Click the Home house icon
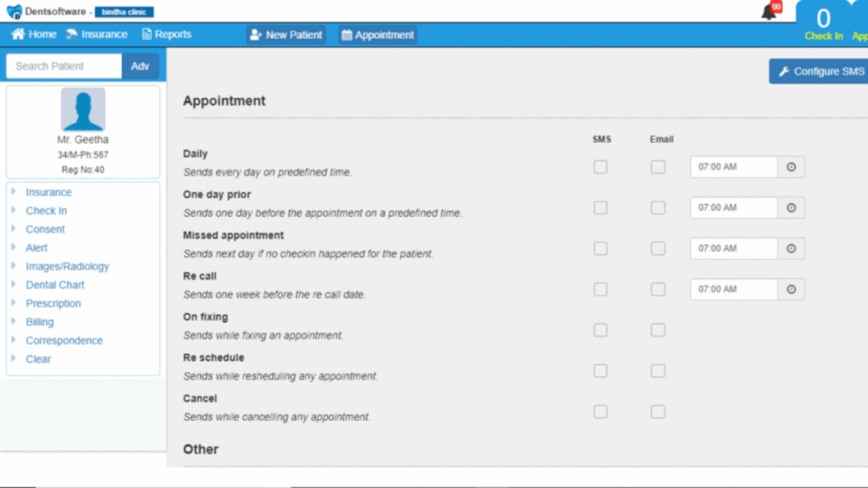868x488 pixels. [18, 34]
